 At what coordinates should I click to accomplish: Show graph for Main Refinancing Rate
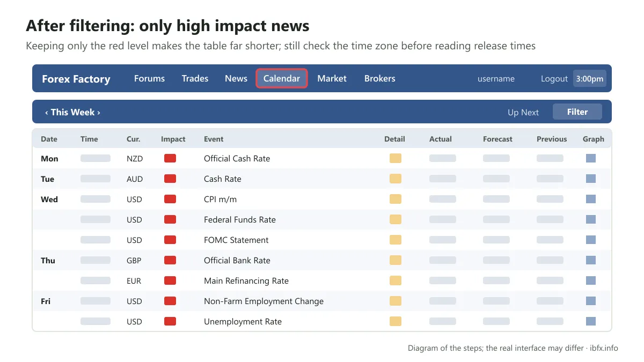591,280
